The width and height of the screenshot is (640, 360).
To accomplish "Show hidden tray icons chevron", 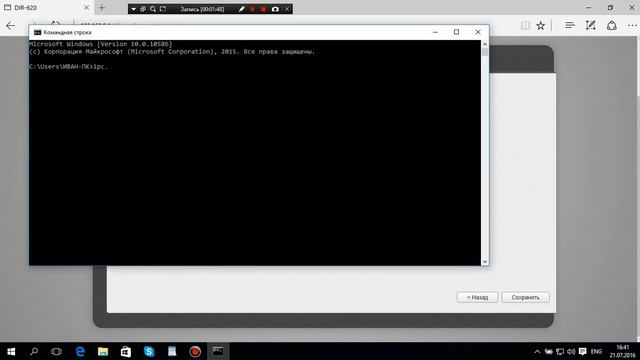I will tap(537, 351).
